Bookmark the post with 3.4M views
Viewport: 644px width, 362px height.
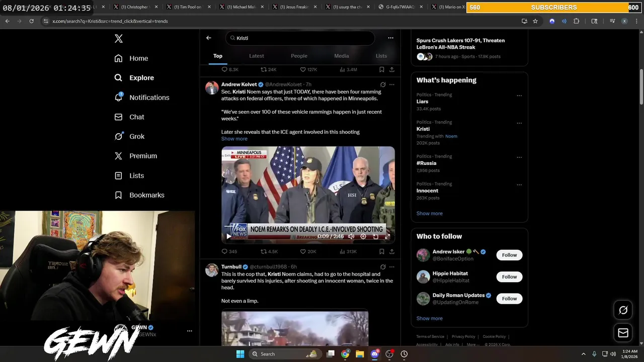(x=382, y=69)
